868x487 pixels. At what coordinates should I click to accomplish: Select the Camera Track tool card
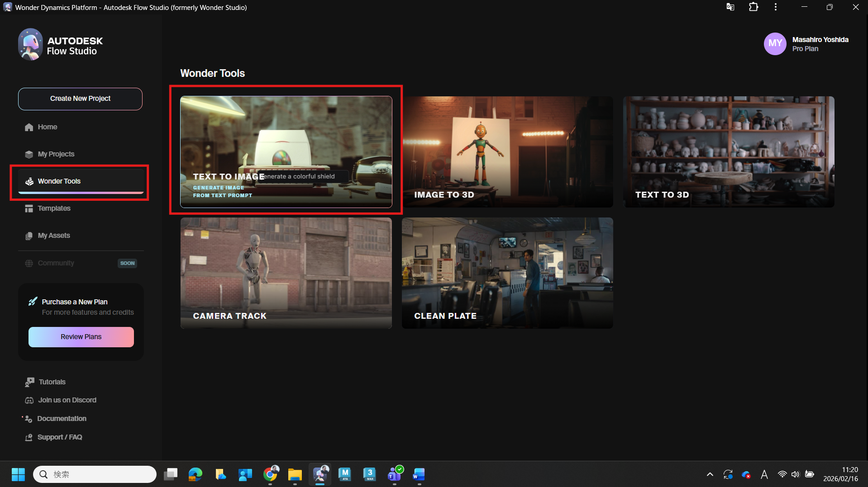pyautogui.click(x=286, y=273)
